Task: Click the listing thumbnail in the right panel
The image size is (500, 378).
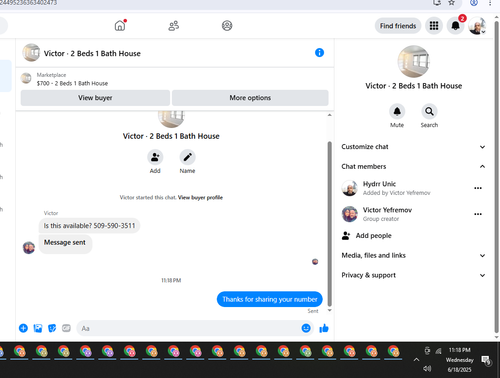Action: click(x=414, y=62)
